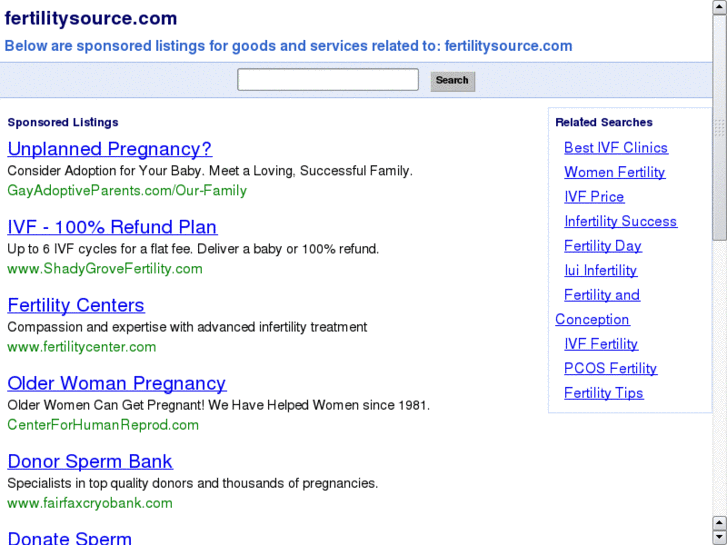Screen dimensions: 727x545
Task: Select Fertility Tips related search
Action: [x=604, y=393]
